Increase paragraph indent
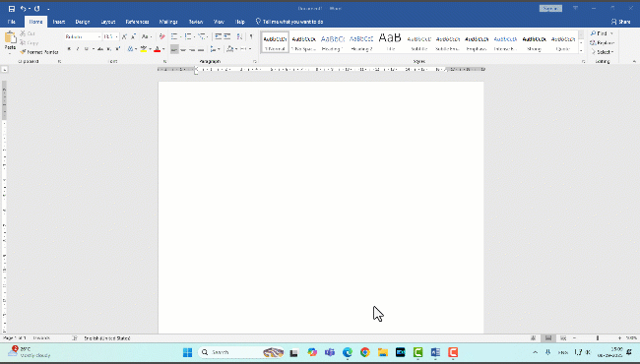Image resolution: width=640 pixels, height=364 pixels. (227, 36)
